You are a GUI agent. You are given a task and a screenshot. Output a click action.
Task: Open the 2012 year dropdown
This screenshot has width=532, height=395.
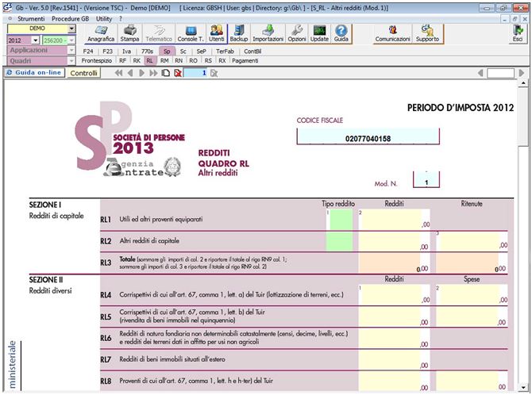click(35, 40)
